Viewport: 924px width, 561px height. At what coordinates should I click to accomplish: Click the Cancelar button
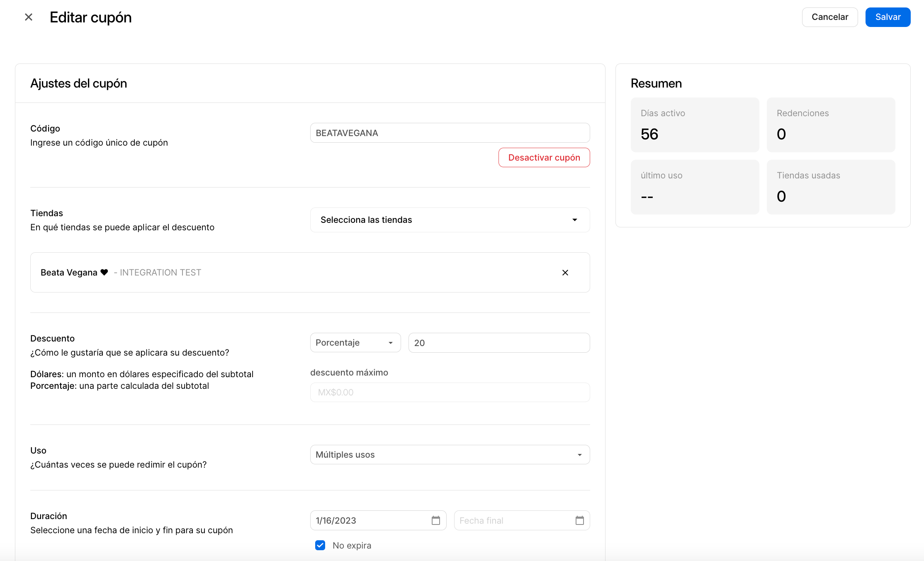pyautogui.click(x=829, y=17)
